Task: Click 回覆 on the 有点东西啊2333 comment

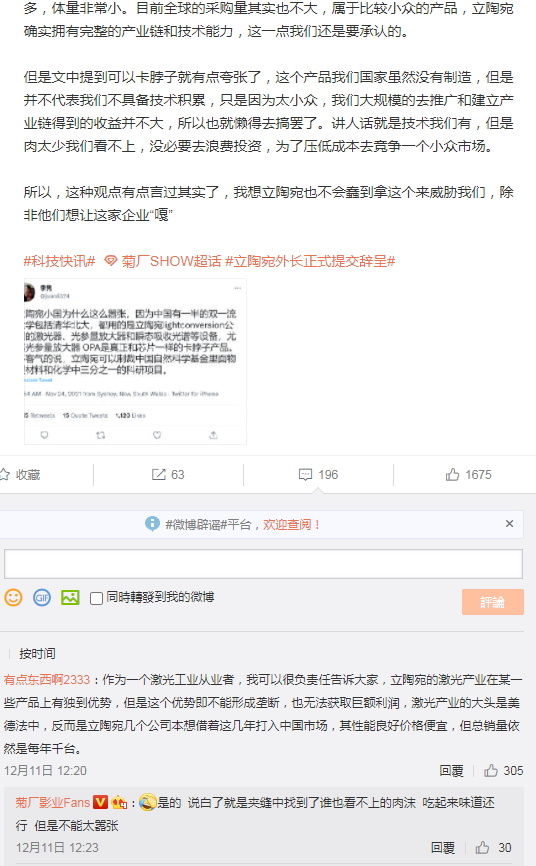Action: (451, 770)
